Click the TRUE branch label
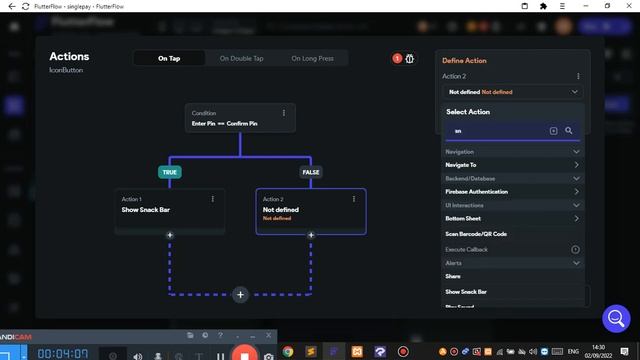Viewport: 640px width, 360px height. [x=169, y=172]
